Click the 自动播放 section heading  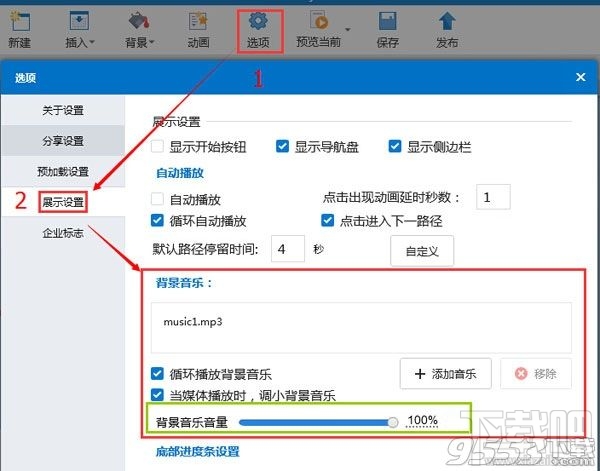click(x=180, y=173)
